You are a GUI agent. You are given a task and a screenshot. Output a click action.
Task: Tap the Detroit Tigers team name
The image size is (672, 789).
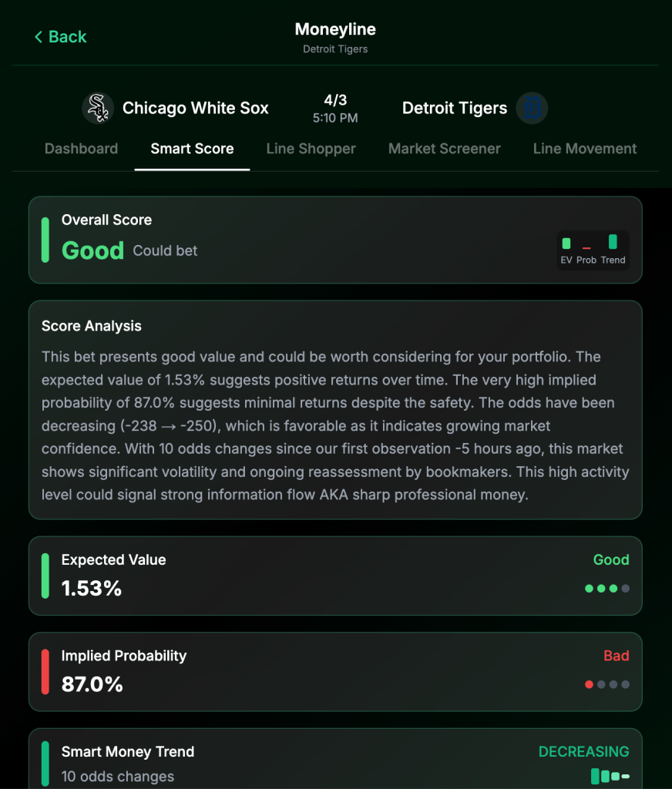click(455, 109)
